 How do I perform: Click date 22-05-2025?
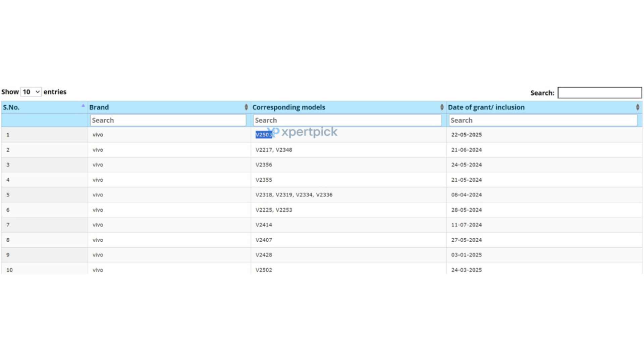click(466, 135)
